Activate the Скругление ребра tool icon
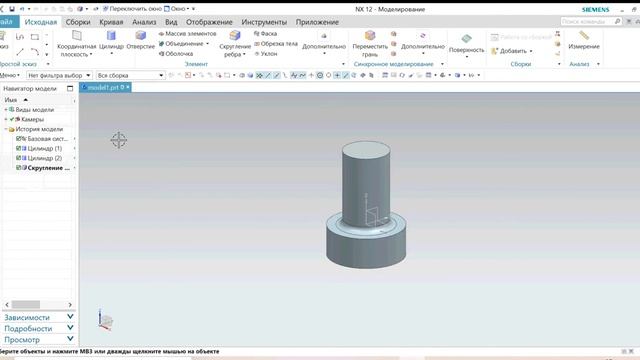 (235, 36)
